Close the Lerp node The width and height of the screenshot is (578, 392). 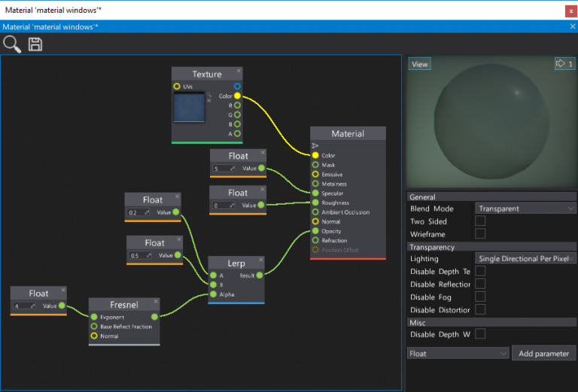[261, 260]
